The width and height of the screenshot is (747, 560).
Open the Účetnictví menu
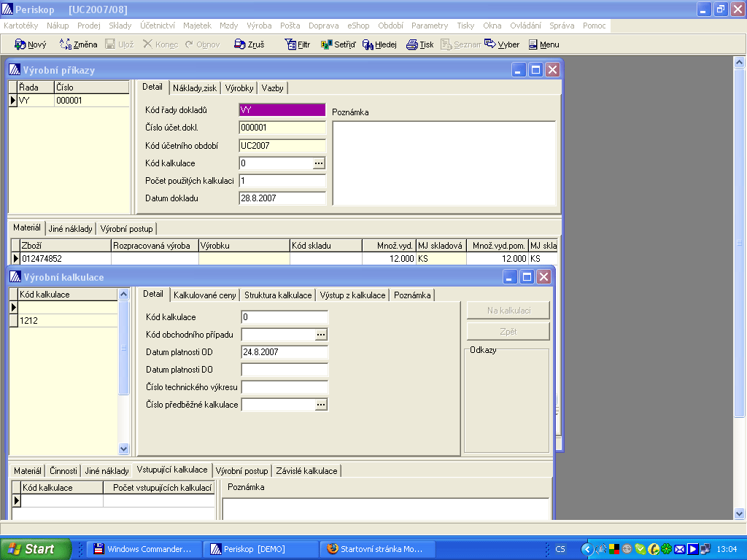point(157,26)
